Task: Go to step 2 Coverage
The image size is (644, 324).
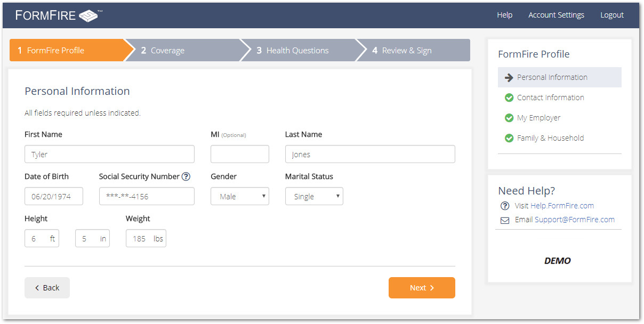Action: [183, 50]
